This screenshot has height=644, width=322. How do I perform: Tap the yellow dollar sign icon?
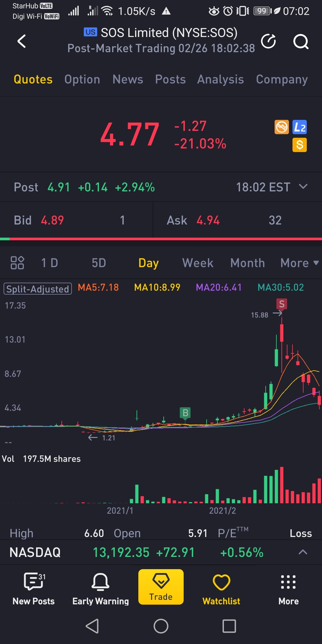click(300, 145)
